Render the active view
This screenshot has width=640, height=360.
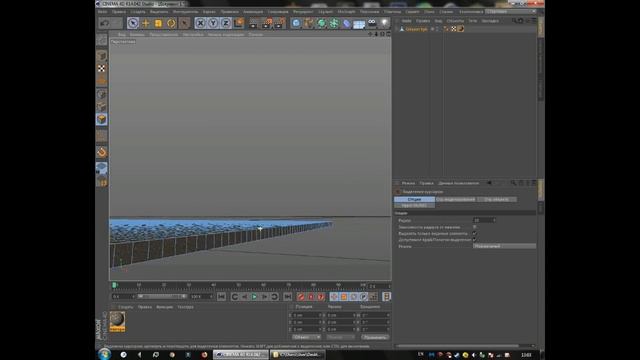pos(253,23)
